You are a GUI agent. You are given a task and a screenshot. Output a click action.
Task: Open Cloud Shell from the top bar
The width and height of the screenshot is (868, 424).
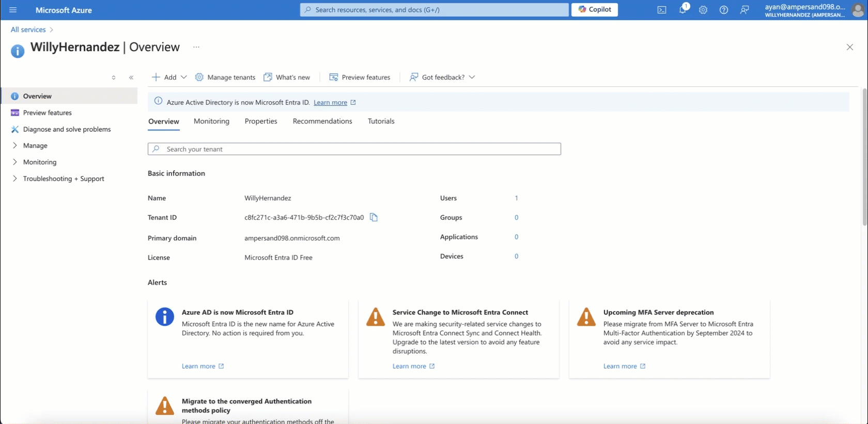click(x=661, y=10)
